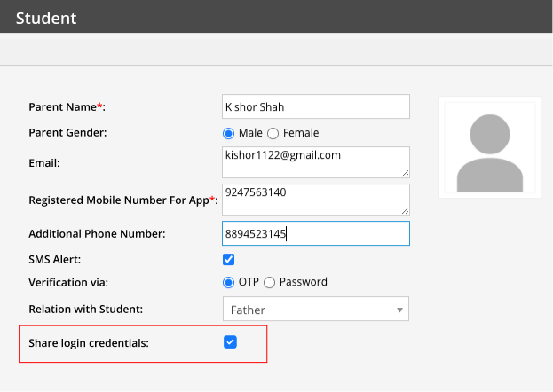The width and height of the screenshot is (553, 392).
Task: Click the arrow on the Father dropdown
Action: click(399, 310)
